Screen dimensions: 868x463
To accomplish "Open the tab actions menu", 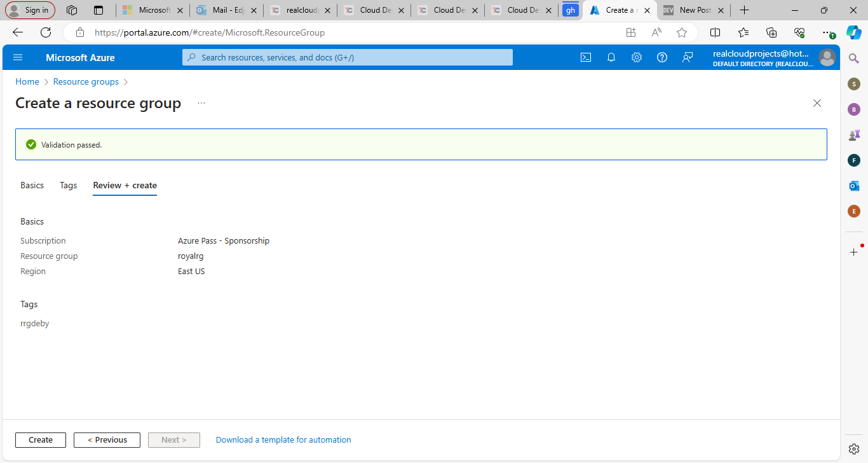I will [x=98, y=10].
